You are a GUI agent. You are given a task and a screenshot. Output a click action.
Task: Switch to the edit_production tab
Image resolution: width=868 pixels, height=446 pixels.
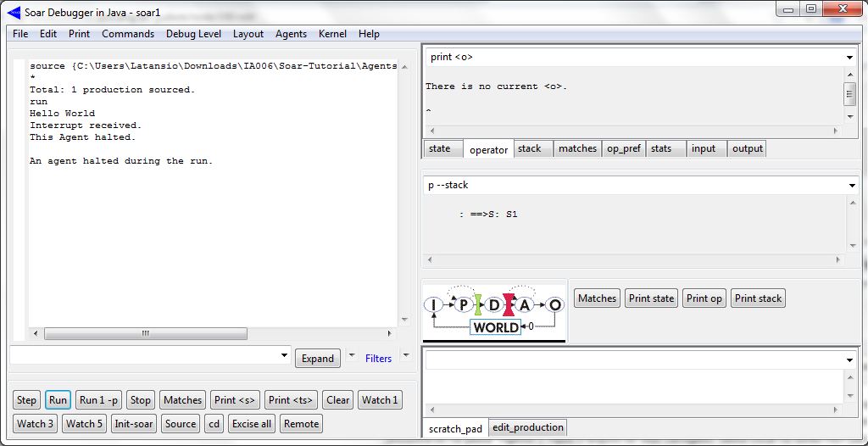[x=527, y=428]
